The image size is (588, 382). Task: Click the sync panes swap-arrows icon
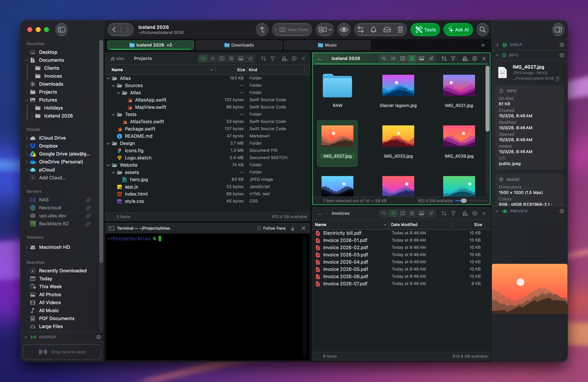[x=361, y=30]
